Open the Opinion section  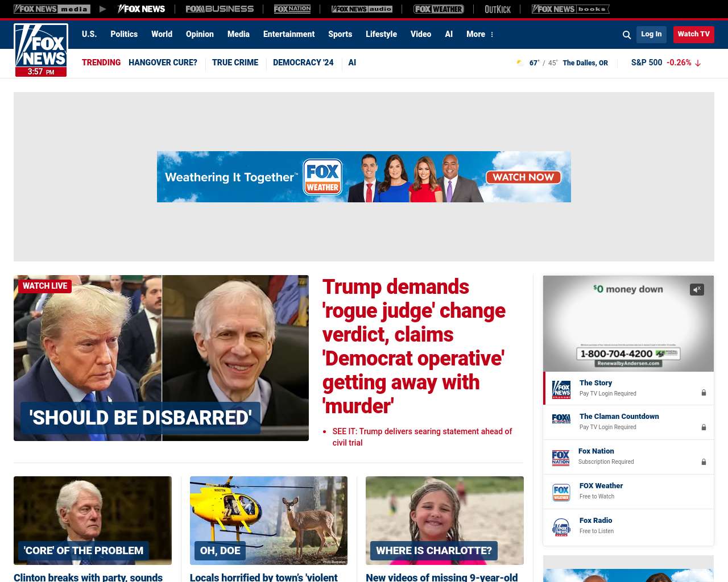coord(200,34)
